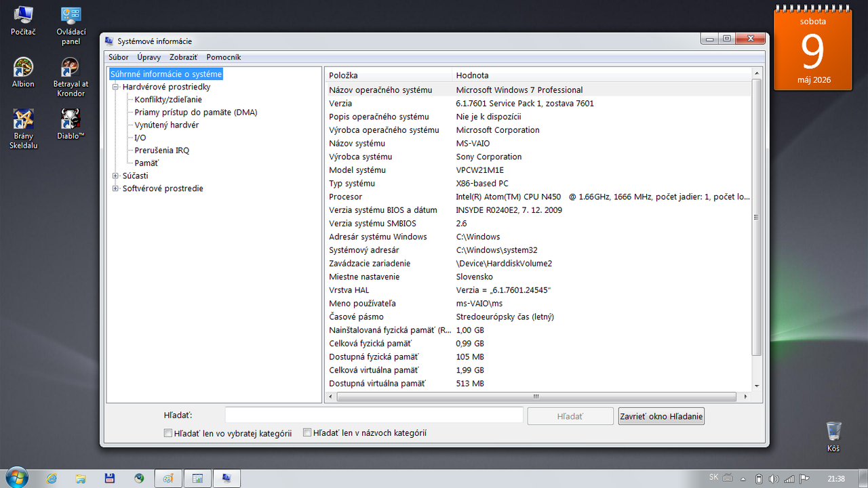Select the Verzia systému BIOS a dátum row
868x488 pixels.
click(538, 210)
